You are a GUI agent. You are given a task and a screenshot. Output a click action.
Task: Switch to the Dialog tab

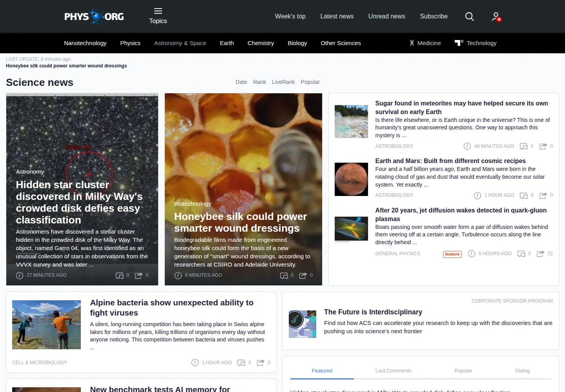click(x=523, y=371)
